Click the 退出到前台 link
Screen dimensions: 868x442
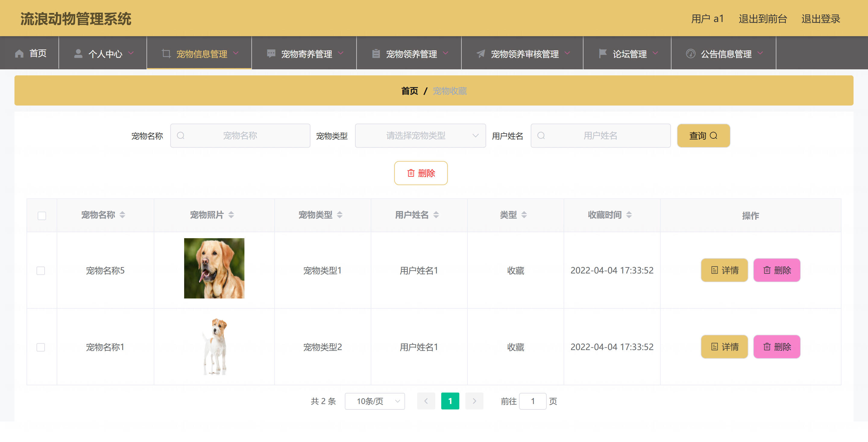[763, 19]
